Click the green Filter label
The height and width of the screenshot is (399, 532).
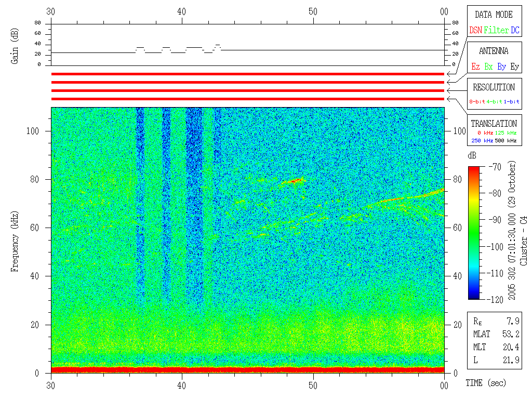point(496,30)
